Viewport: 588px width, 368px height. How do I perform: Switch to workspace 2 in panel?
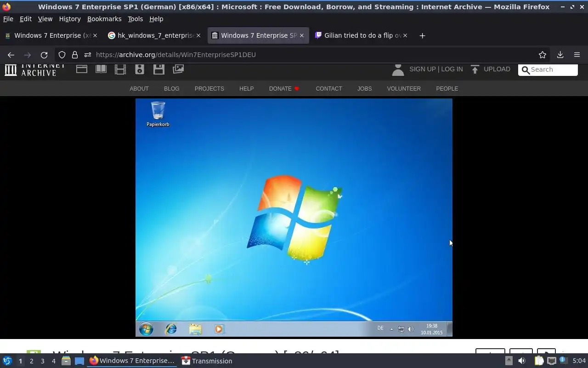point(31,361)
